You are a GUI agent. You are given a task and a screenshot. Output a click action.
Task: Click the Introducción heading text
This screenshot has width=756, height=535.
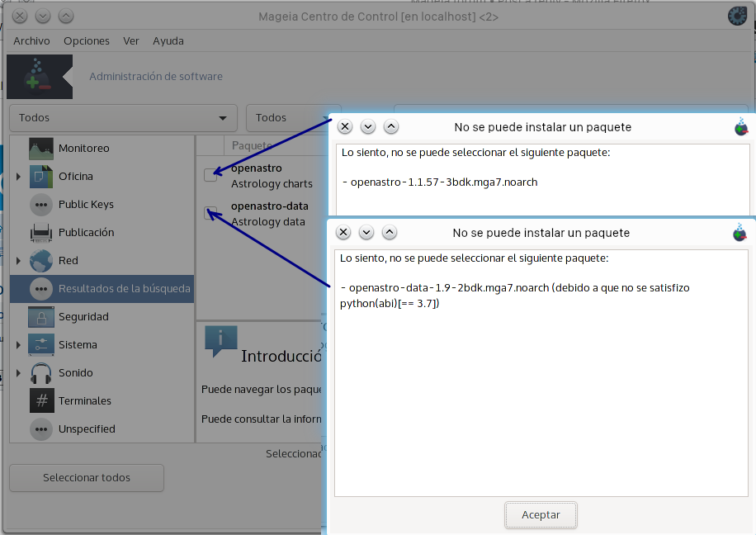tap(281, 356)
